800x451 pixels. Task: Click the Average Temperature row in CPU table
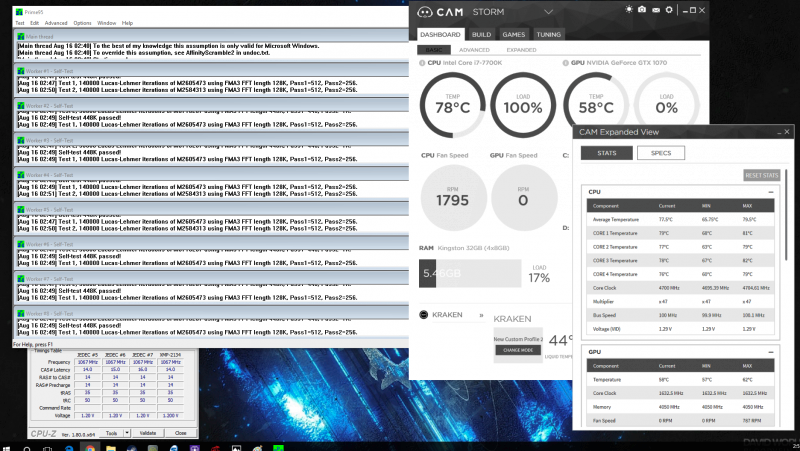(x=680, y=219)
